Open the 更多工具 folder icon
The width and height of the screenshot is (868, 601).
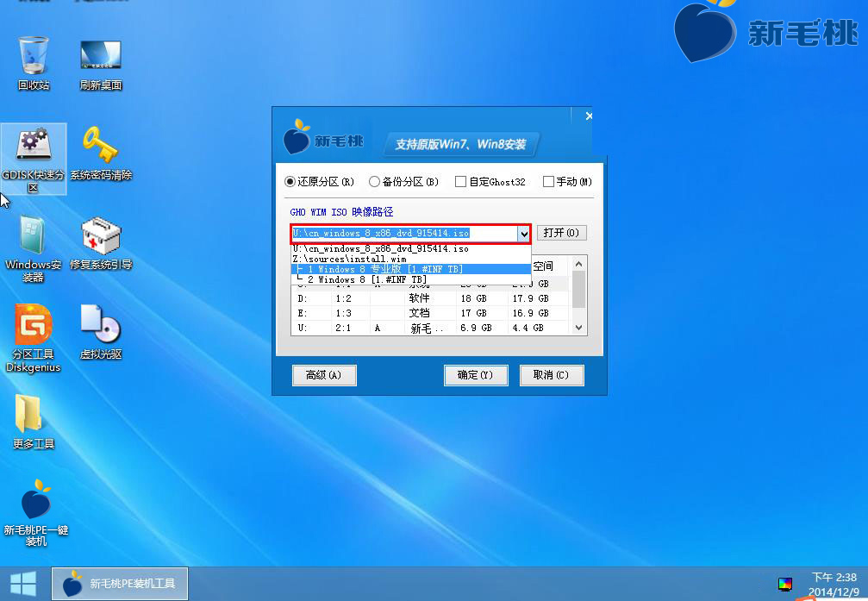coord(34,423)
